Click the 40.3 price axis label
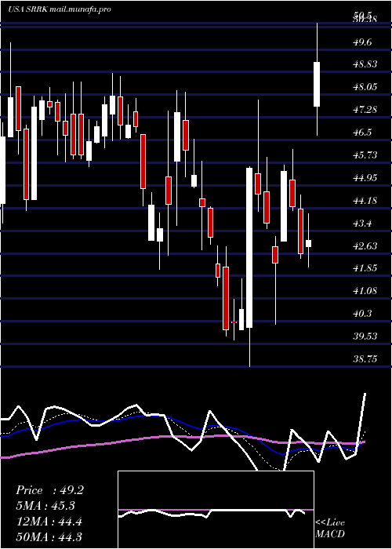This screenshot has height=549, width=392. (x=362, y=314)
